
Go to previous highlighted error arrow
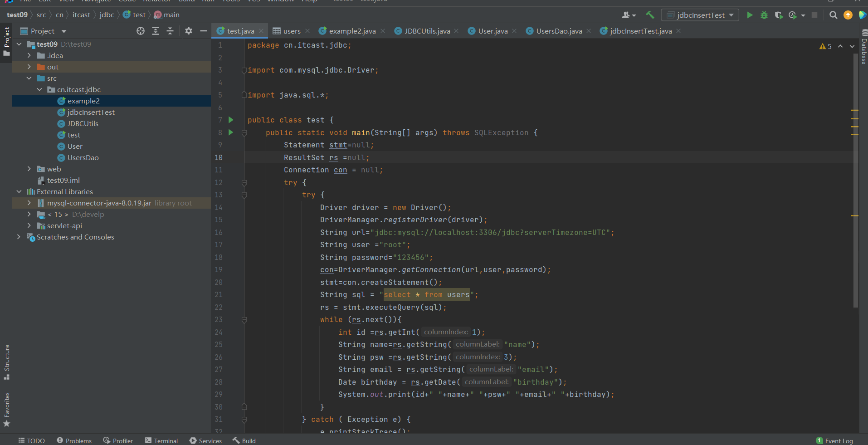[x=840, y=46]
